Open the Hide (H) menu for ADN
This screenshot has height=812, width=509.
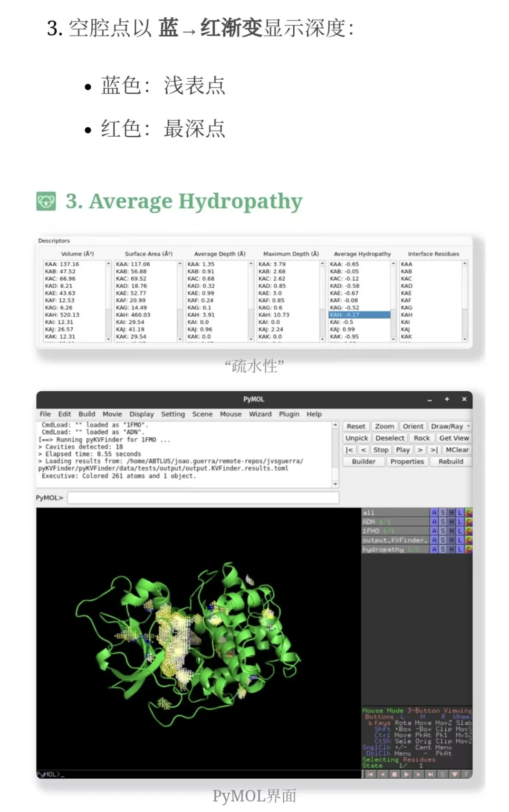[x=451, y=521]
